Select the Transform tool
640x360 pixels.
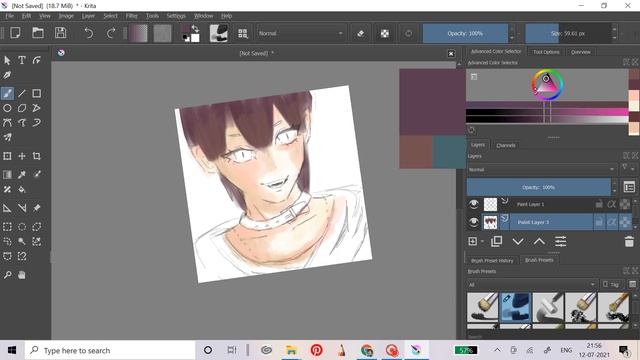click(7, 156)
